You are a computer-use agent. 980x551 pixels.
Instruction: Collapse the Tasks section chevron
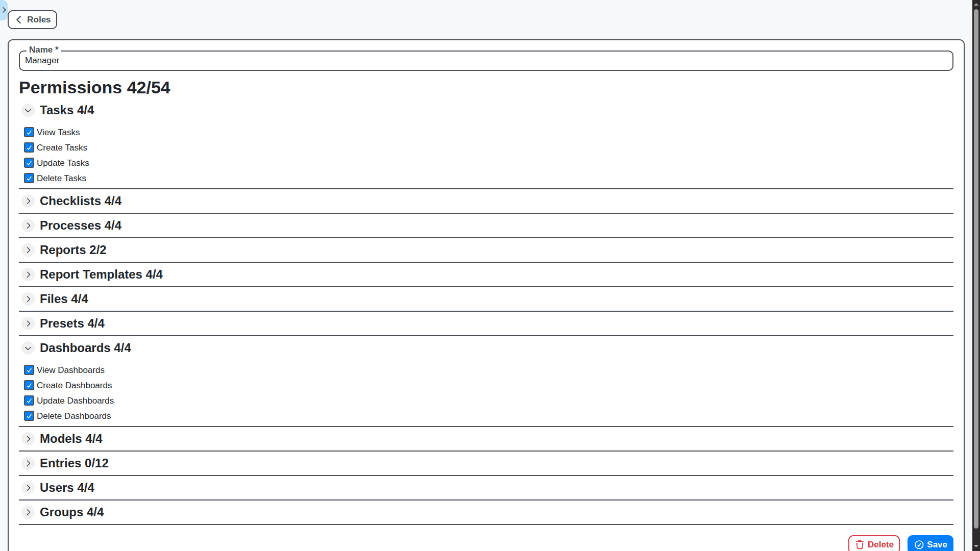(x=28, y=110)
